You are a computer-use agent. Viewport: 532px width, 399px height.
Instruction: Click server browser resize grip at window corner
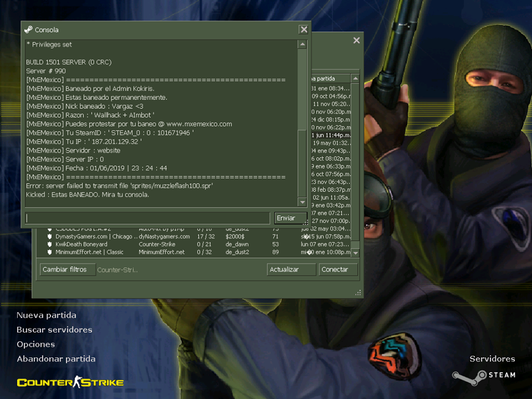[x=358, y=293]
